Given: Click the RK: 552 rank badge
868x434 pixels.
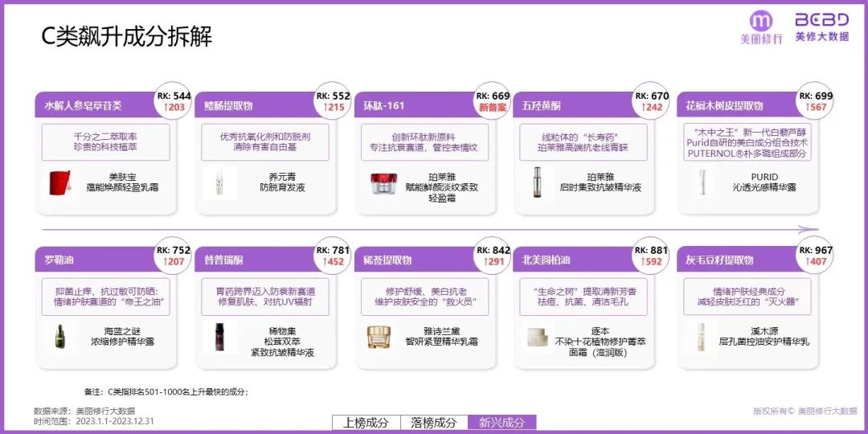Looking at the screenshot, I should tap(334, 101).
